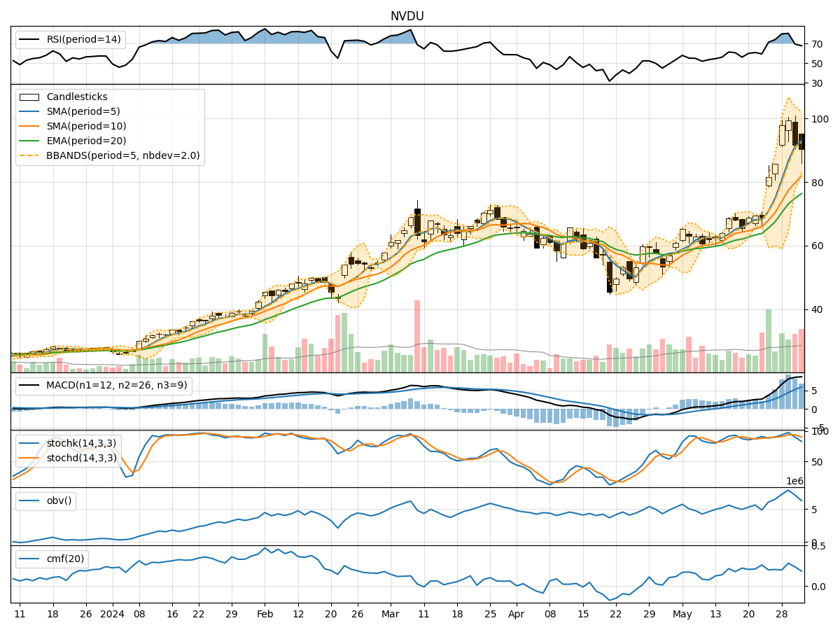
Task: Click the tallest red volume bar in March
Action: (x=417, y=336)
